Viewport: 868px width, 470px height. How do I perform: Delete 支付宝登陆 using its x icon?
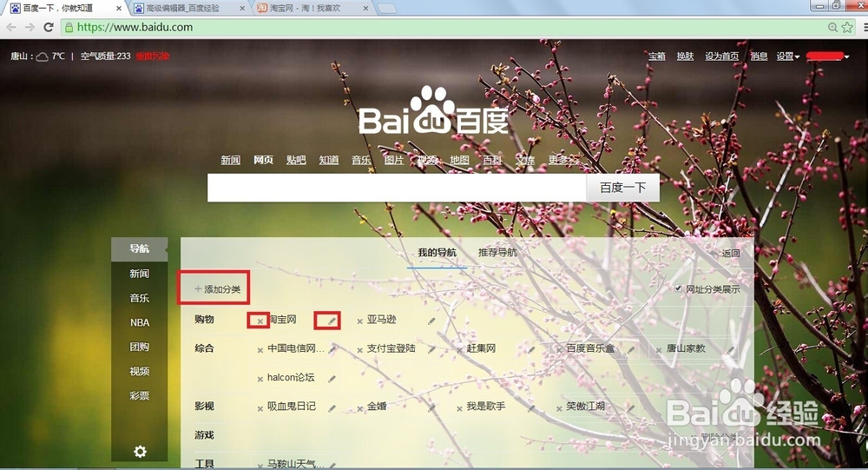click(360, 350)
